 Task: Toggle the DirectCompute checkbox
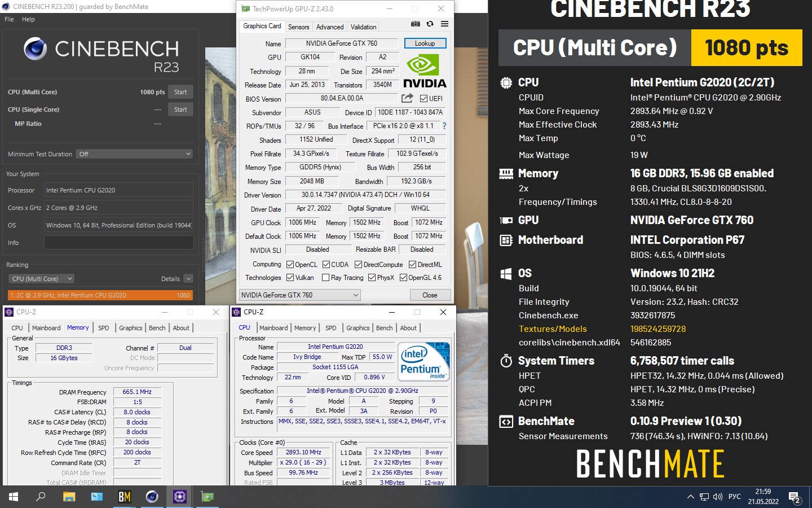359,264
